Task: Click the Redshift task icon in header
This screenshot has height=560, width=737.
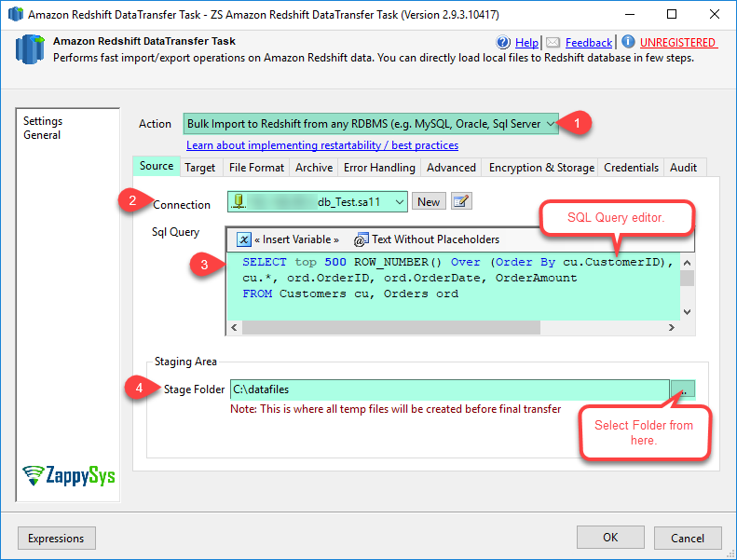Action: 30,48
